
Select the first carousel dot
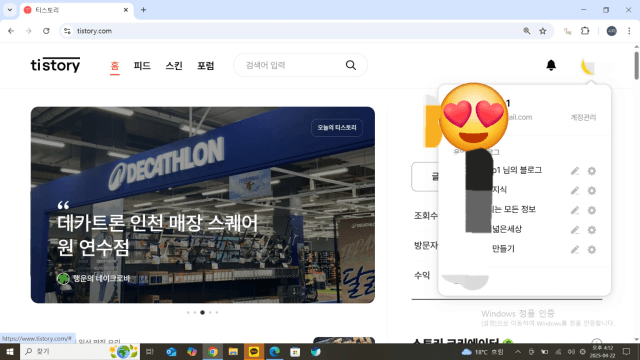[188, 313]
